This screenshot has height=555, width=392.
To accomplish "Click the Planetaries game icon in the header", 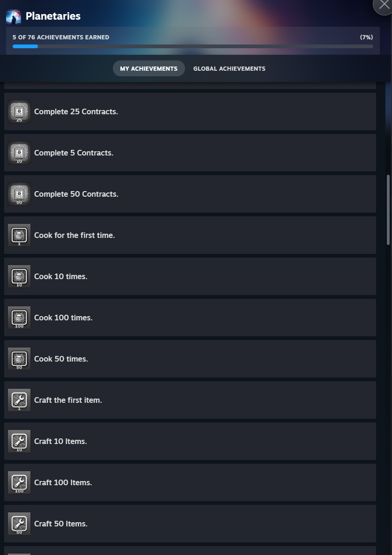I will click(x=13, y=15).
